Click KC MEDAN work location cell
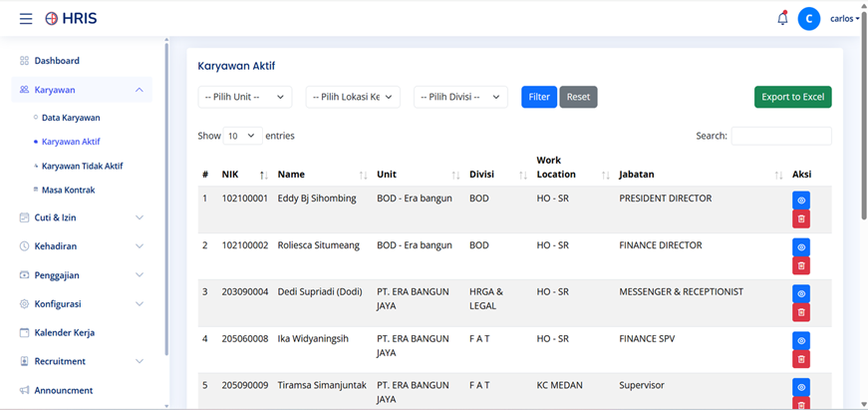The width and height of the screenshot is (868, 410). [x=560, y=385]
